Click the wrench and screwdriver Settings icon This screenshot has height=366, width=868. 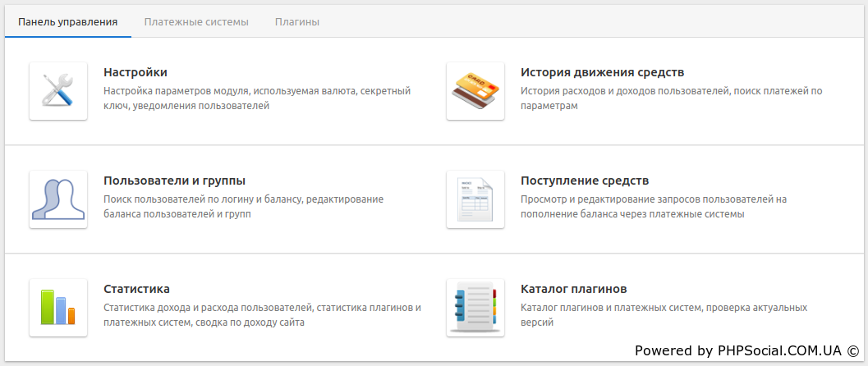[58, 91]
